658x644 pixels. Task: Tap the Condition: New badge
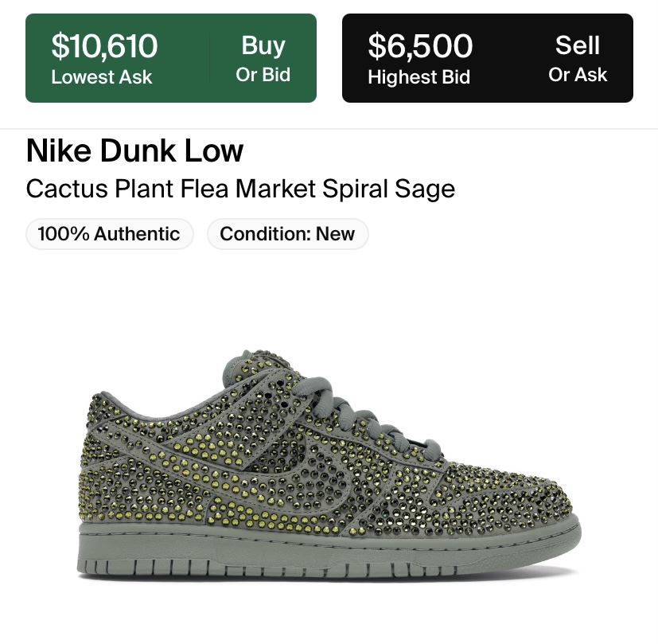coord(287,234)
